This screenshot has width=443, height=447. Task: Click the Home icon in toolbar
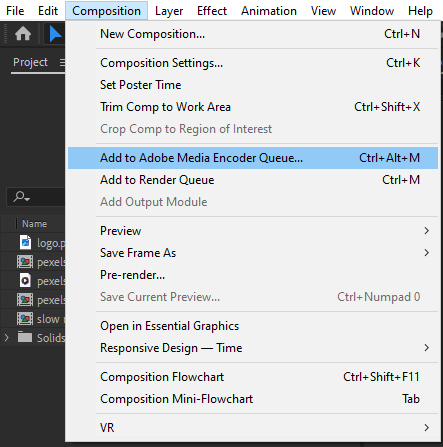[23, 34]
